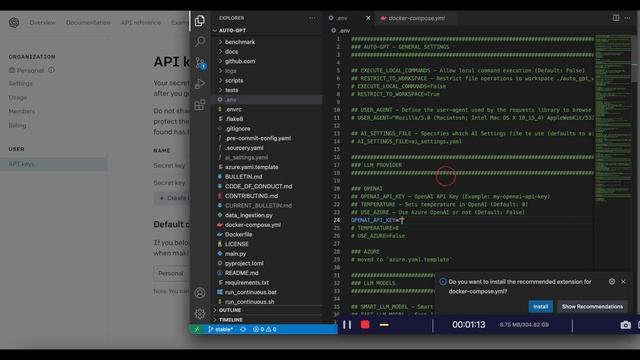
Task: Open pyproject.toml file
Action: 244,263
